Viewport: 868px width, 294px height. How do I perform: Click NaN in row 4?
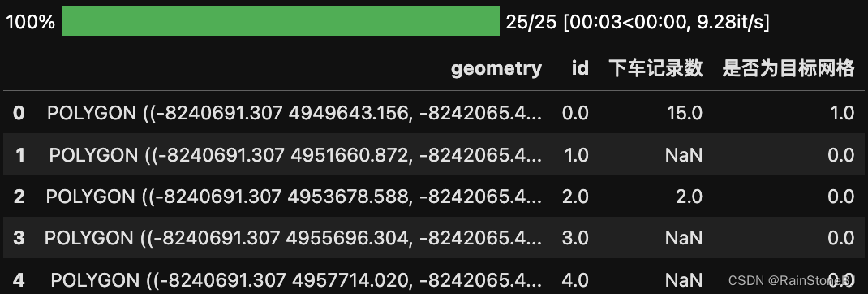[684, 279]
